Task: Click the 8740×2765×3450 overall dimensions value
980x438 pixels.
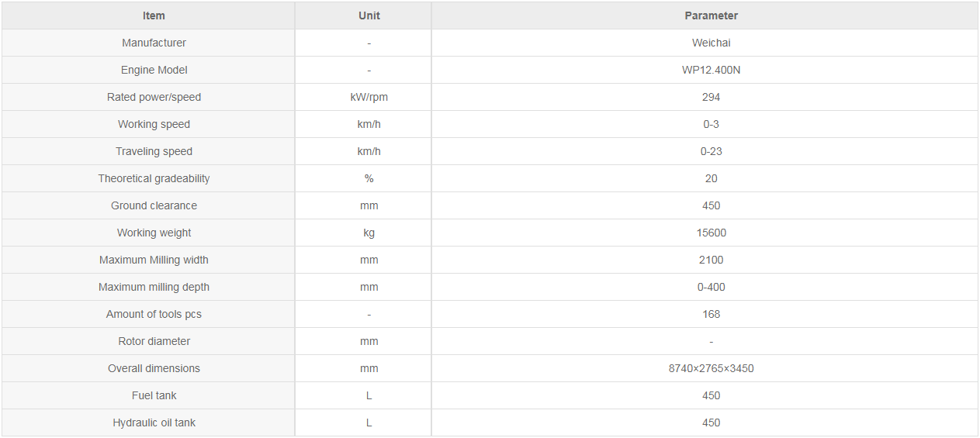Action: point(711,368)
